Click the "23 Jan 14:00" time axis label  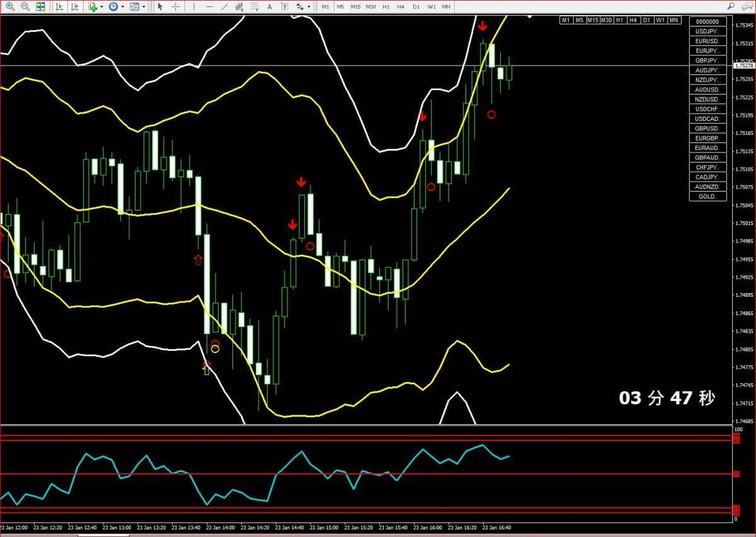222,528
